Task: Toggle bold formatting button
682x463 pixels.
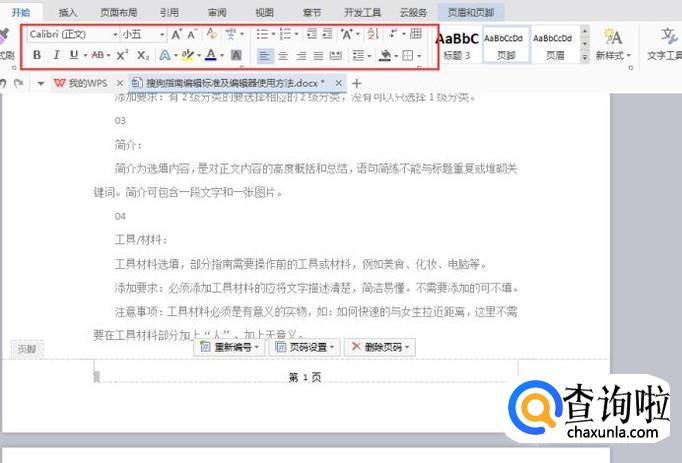Action: (37, 55)
